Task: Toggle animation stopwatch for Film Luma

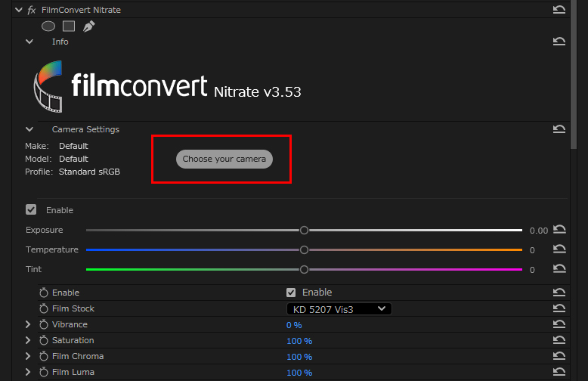Action: point(44,372)
